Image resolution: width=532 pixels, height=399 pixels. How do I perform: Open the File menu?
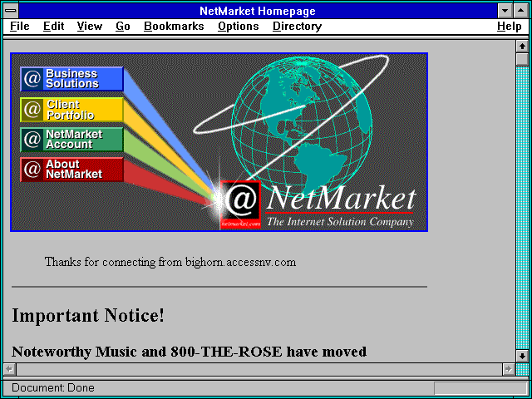[20, 27]
